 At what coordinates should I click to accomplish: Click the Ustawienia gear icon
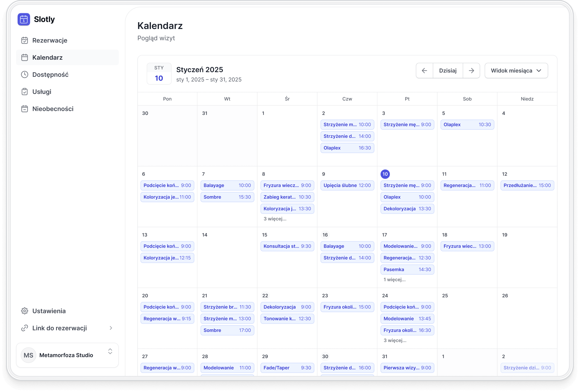coord(24,311)
